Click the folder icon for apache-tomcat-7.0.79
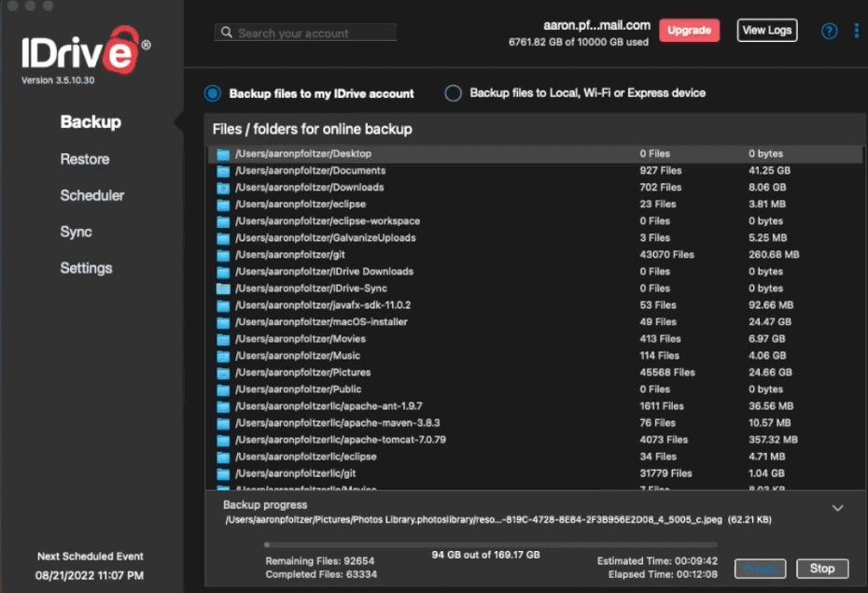Image resolution: width=868 pixels, height=593 pixels. click(x=223, y=440)
